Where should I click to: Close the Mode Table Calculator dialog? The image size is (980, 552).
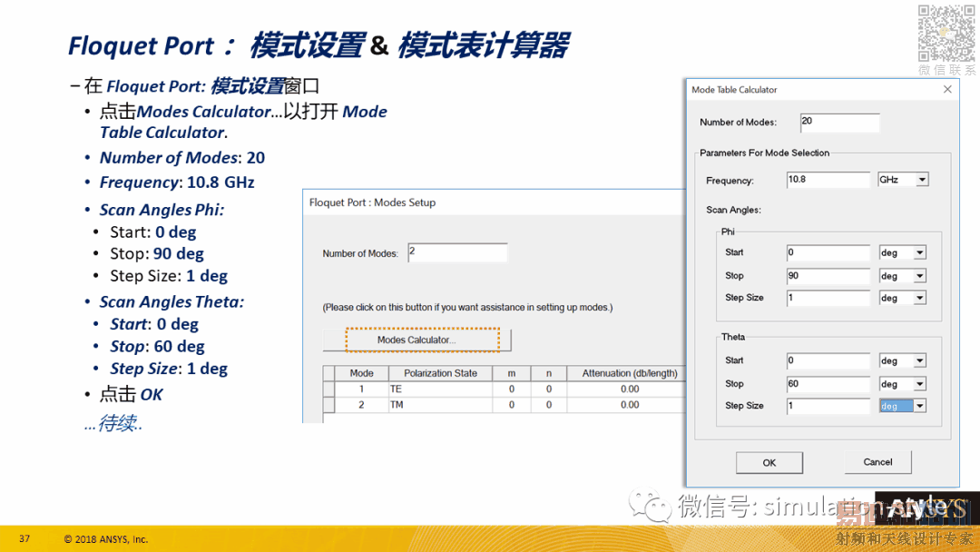tap(947, 89)
